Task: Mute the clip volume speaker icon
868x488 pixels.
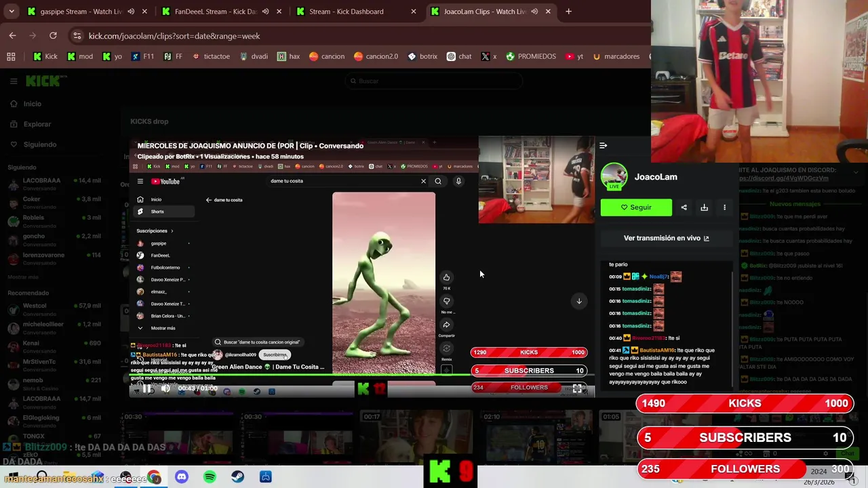Action: 165,388
